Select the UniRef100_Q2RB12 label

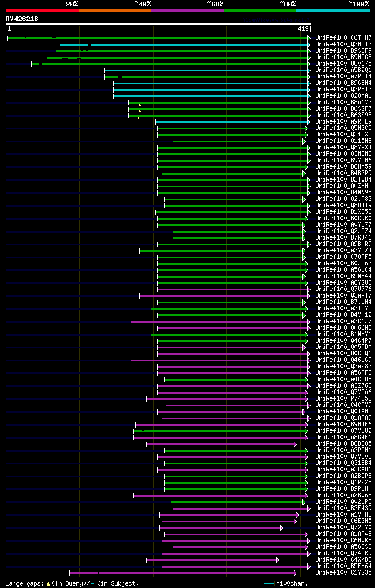click(x=343, y=89)
